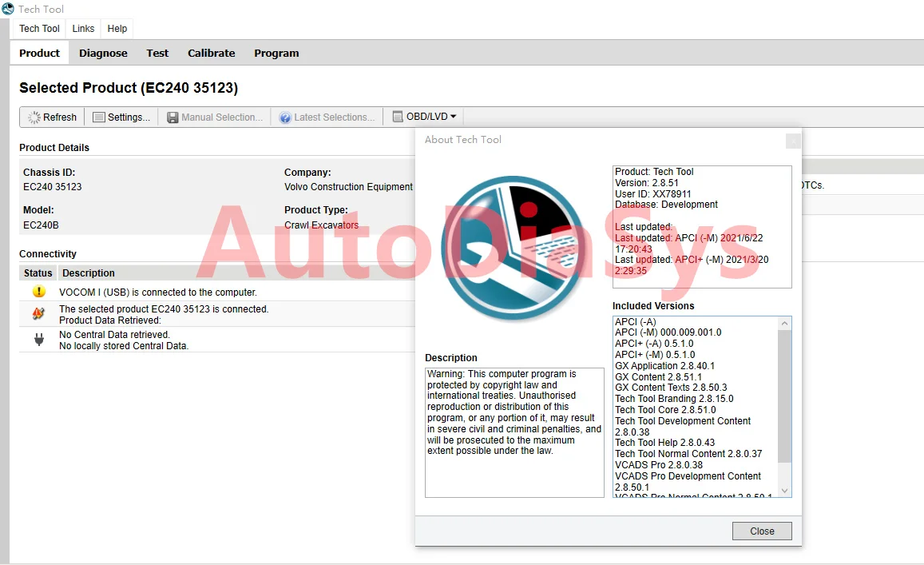Switch to the Test tab
924x565 pixels.
pyautogui.click(x=157, y=53)
